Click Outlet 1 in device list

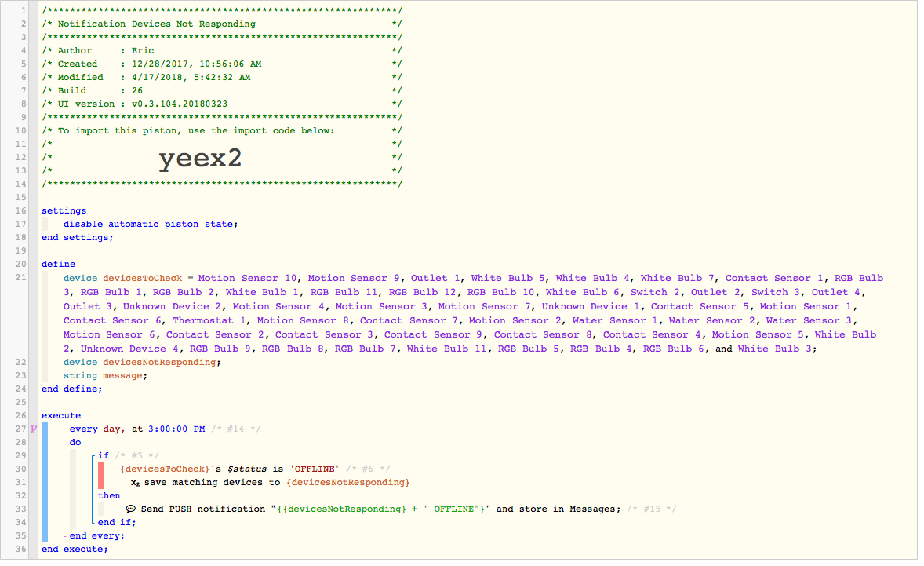(435, 278)
